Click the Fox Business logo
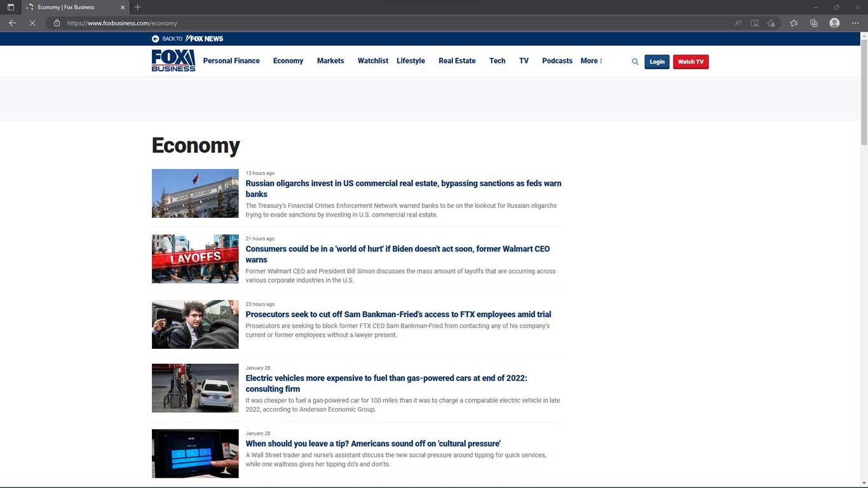 173,60
